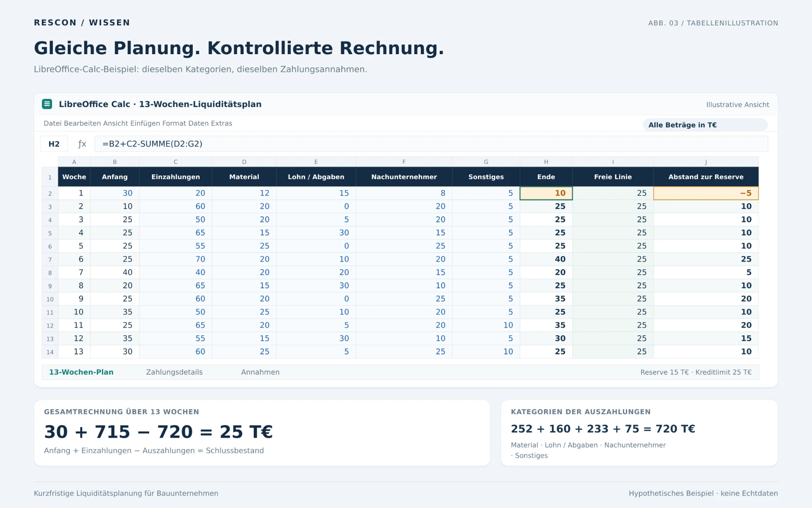Select column C via its letter header

176,162
